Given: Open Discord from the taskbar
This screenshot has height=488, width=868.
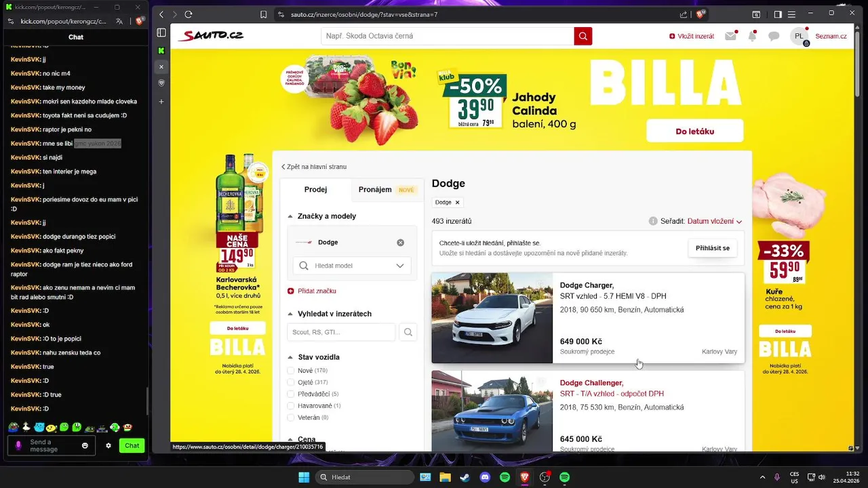Looking at the screenshot, I should pos(485,477).
